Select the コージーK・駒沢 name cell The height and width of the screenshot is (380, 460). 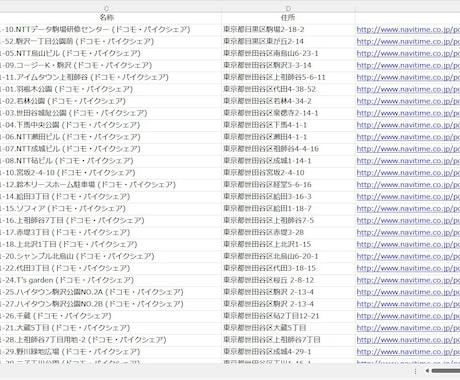(111, 65)
